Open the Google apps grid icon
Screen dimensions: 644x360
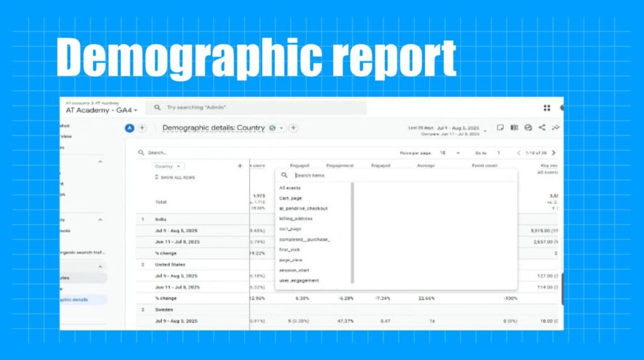[x=547, y=108]
